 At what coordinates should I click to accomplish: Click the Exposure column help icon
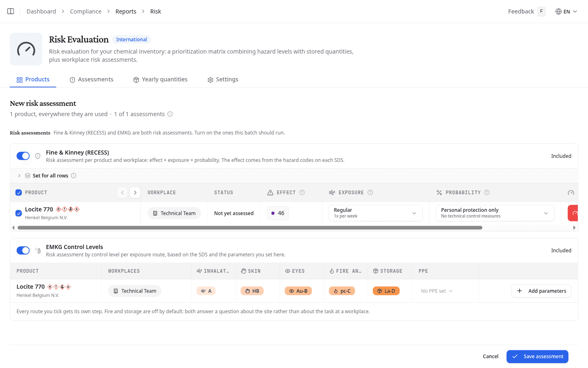point(370,193)
